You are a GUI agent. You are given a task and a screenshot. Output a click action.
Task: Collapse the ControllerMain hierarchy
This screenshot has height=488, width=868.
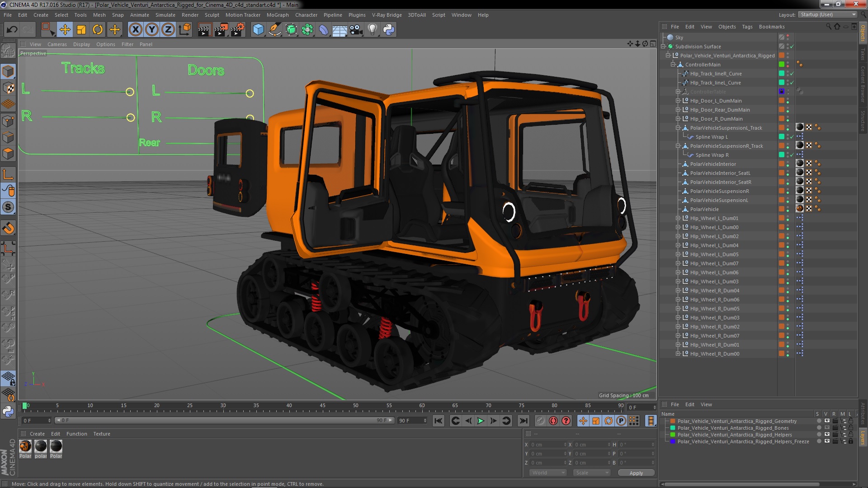tap(673, 65)
